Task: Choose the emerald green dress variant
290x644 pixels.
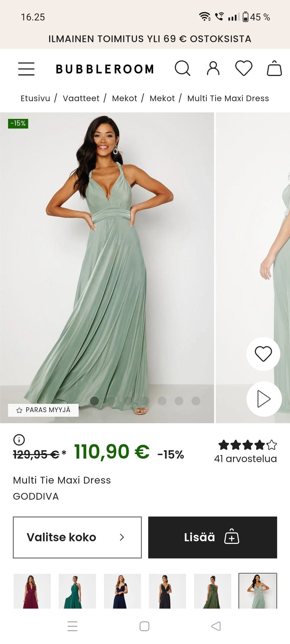Action: pyautogui.click(x=77, y=591)
